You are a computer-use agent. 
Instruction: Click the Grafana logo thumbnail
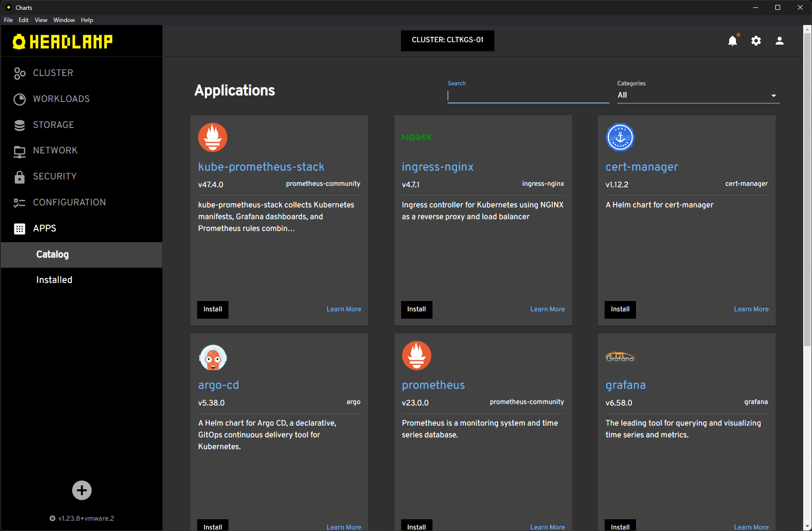pos(620,357)
